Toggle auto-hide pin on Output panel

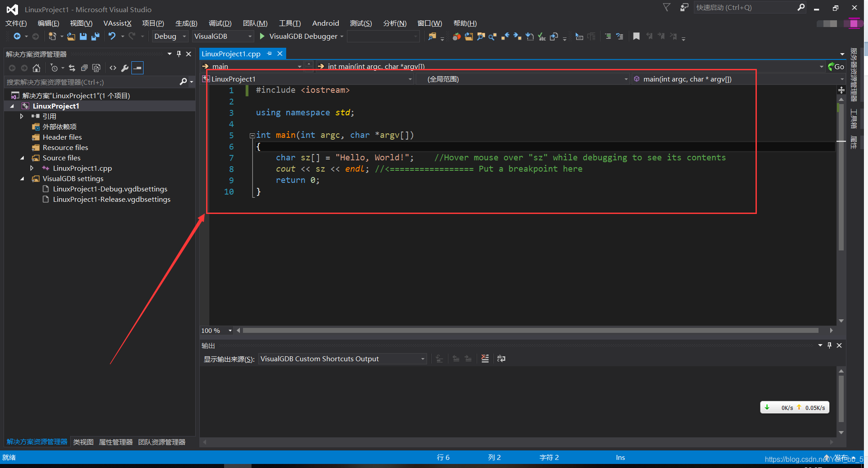pos(829,345)
